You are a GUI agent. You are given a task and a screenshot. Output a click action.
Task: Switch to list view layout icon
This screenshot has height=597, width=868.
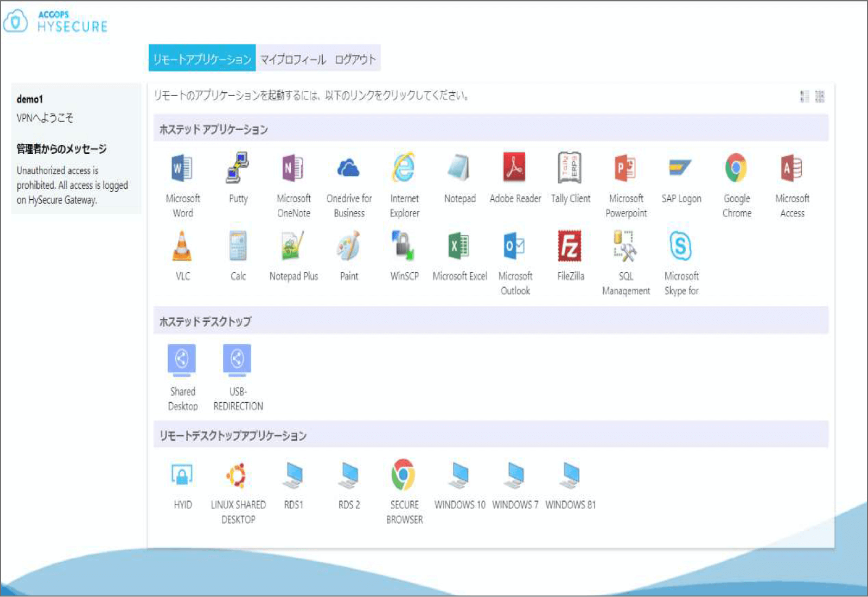pyautogui.click(x=805, y=97)
